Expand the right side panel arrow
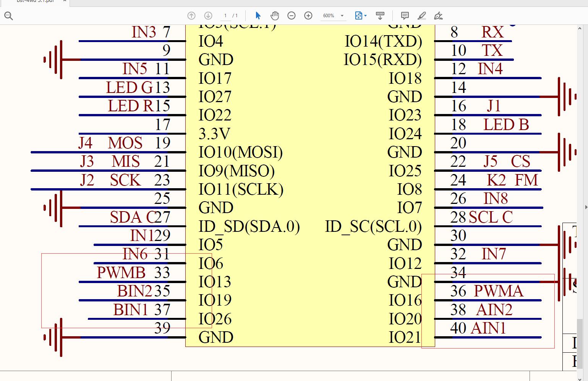Viewport: 588px width, 381px height. pos(586,207)
